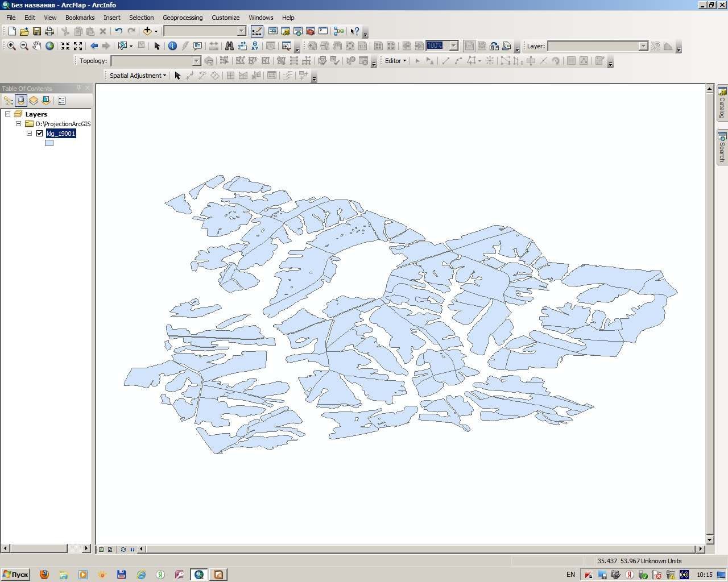The image size is (728, 582).
Task: Open the File menu
Action: (x=11, y=18)
